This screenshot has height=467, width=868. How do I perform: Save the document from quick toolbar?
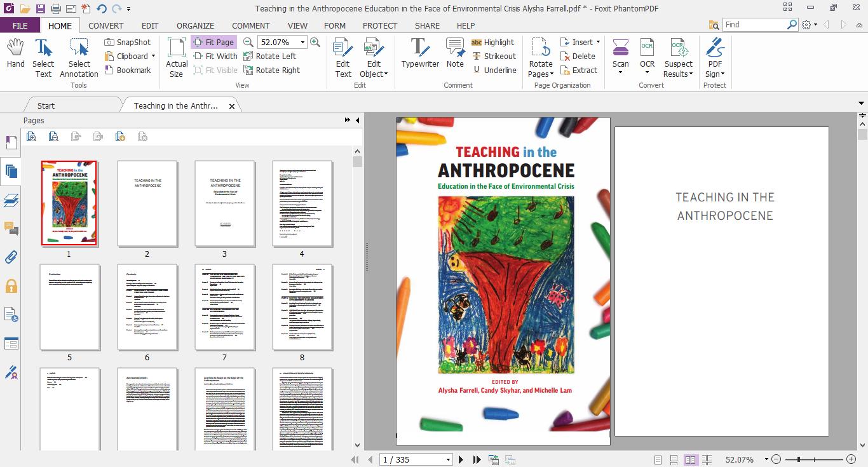point(40,8)
